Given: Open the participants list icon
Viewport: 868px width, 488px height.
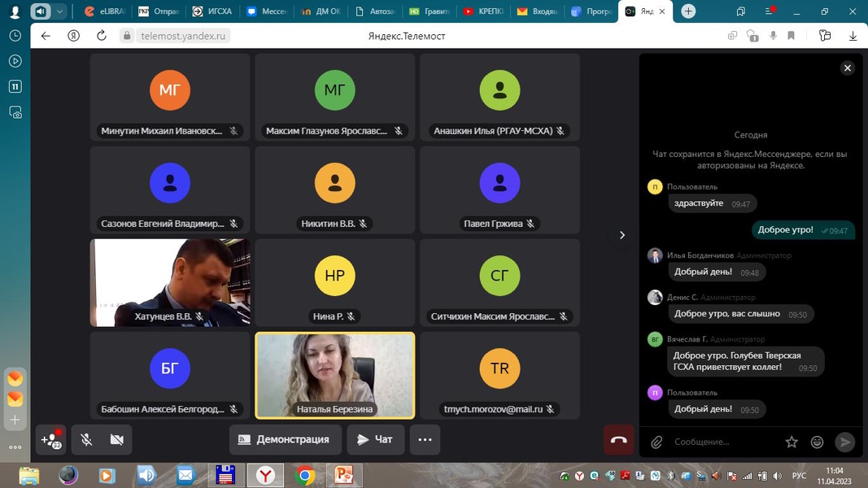Looking at the screenshot, I should pyautogui.click(x=51, y=440).
